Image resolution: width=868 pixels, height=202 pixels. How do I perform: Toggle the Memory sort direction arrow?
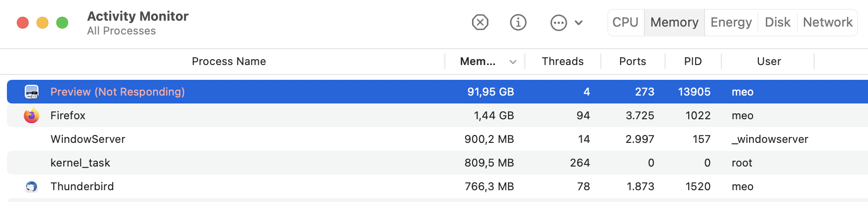tap(513, 62)
